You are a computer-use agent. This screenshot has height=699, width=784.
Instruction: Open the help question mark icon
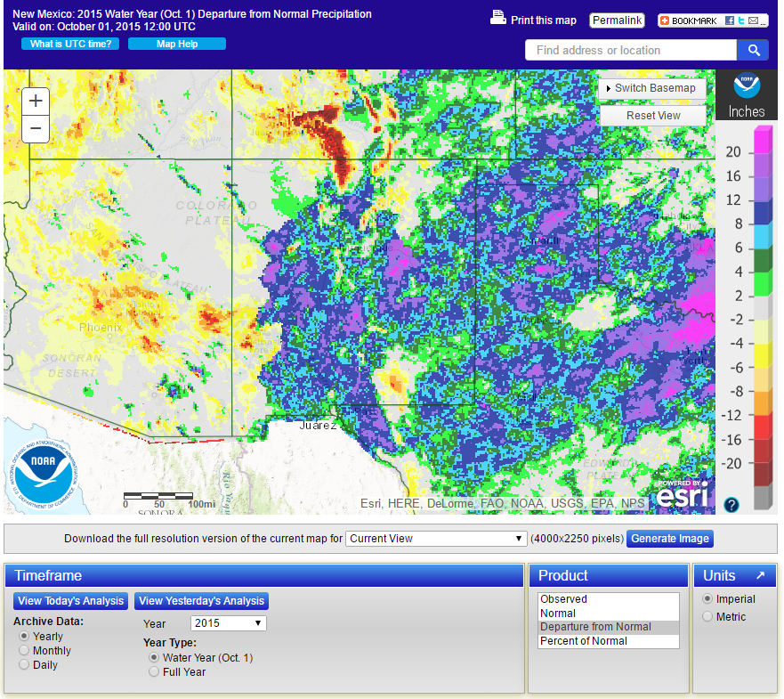tap(731, 505)
